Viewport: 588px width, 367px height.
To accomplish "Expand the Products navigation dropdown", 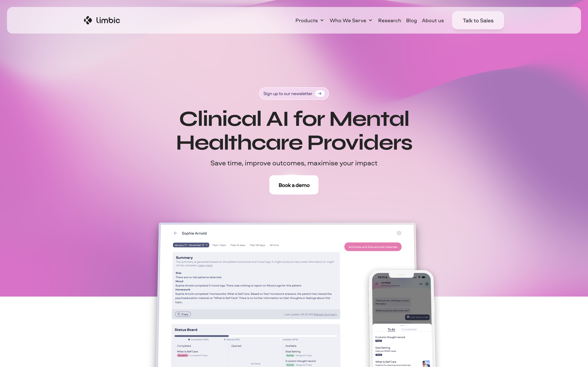I will point(309,20).
